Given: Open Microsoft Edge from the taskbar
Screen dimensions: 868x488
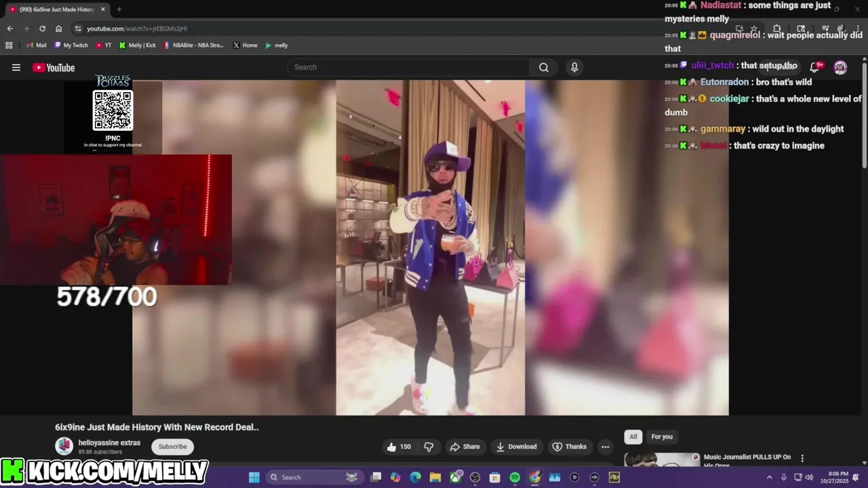Looking at the screenshot, I should coord(415,477).
